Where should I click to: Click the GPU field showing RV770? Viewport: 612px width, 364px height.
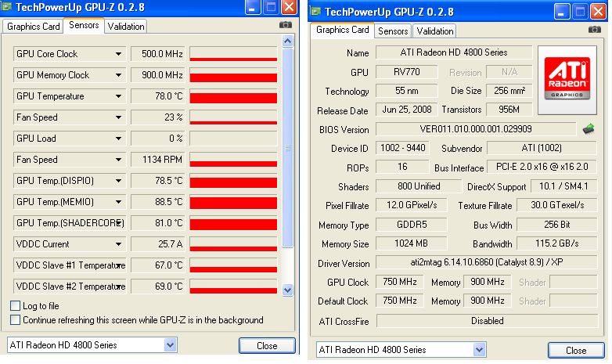pos(407,72)
